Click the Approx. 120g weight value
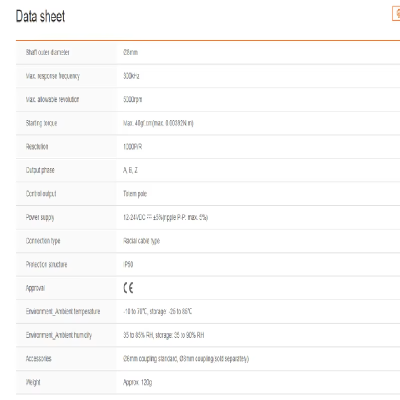Viewport: 400px width, 400px height. click(138, 383)
